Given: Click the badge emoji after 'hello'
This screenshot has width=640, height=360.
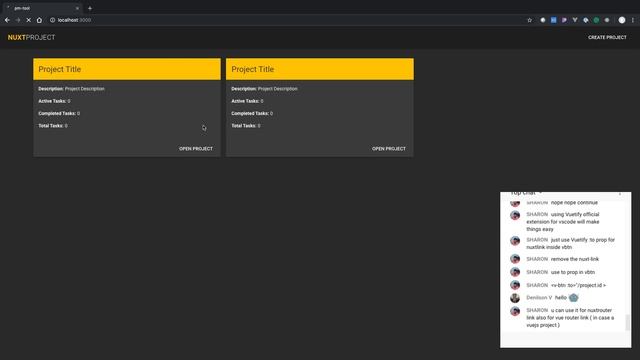Looking at the screenshot, I should click(x=573, y=298).
